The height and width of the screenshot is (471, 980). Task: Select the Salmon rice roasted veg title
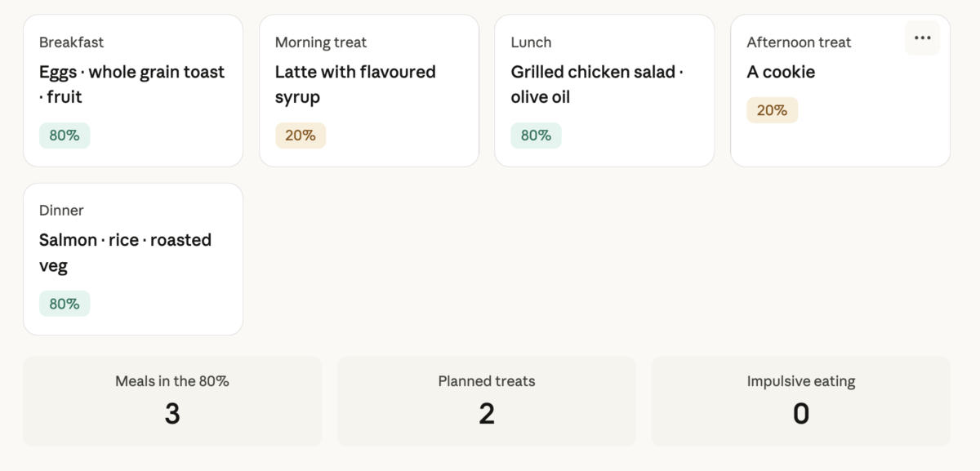[x=125, y=252]
